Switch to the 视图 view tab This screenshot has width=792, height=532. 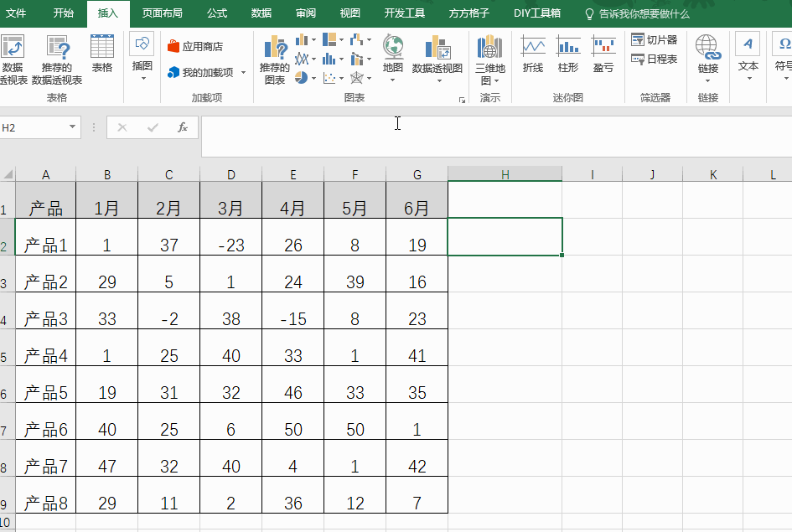pyautogui.click(x=350, y=13)
